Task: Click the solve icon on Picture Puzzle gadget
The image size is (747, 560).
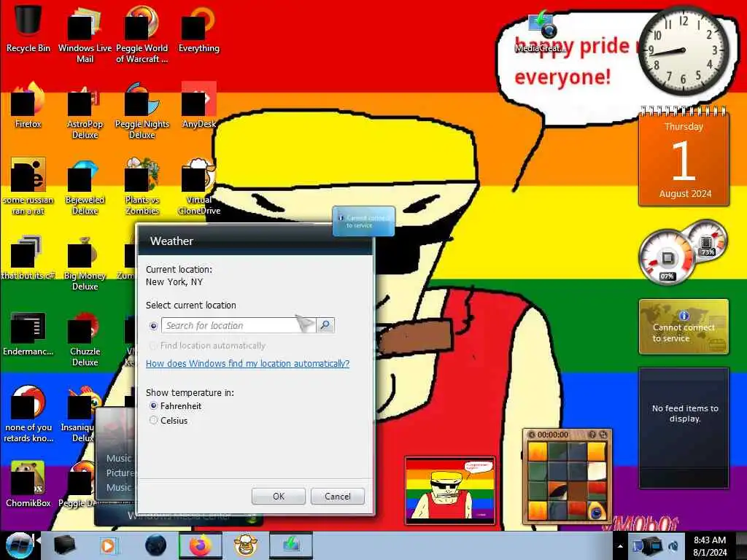Action: pyautogui.click(x=603, y=435)
